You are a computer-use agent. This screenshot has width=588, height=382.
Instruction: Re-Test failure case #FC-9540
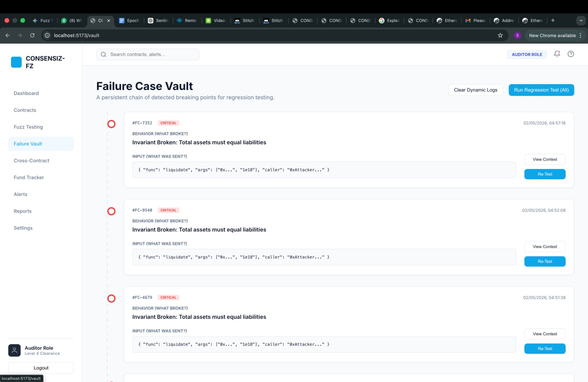click(545, 262)
